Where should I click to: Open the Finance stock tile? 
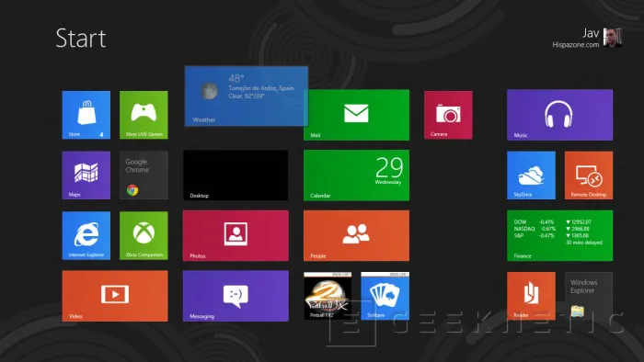(559, 235)
